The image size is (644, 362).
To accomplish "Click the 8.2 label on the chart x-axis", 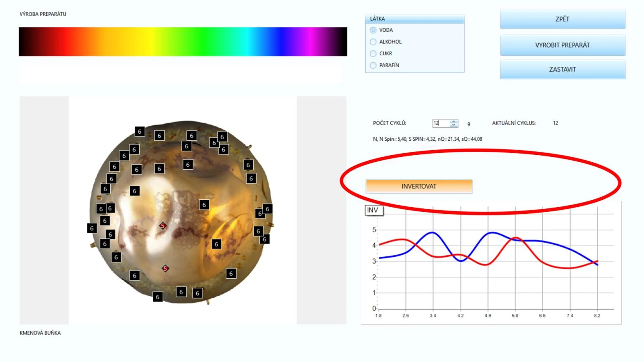I will (597, 316).
